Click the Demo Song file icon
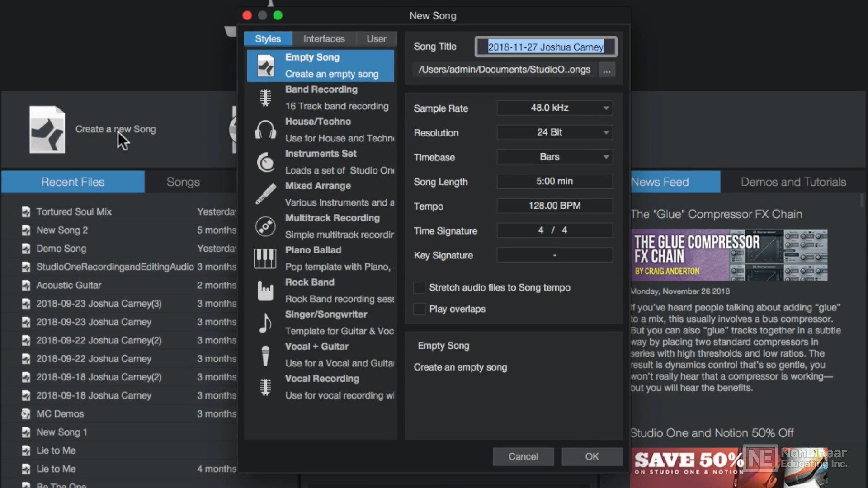 (x=26, y=249)
